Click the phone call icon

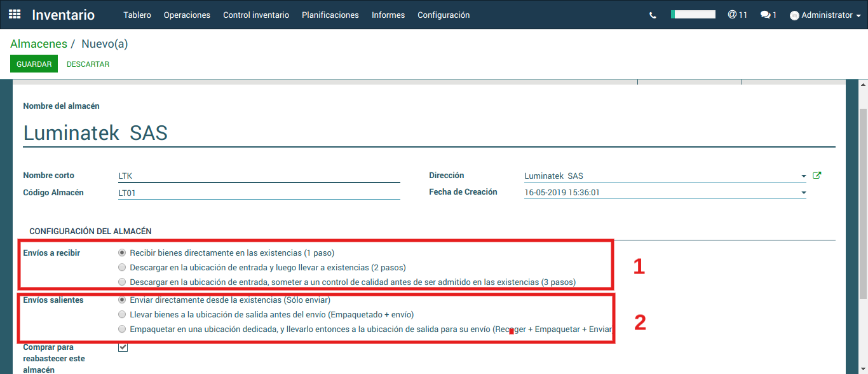653,15
